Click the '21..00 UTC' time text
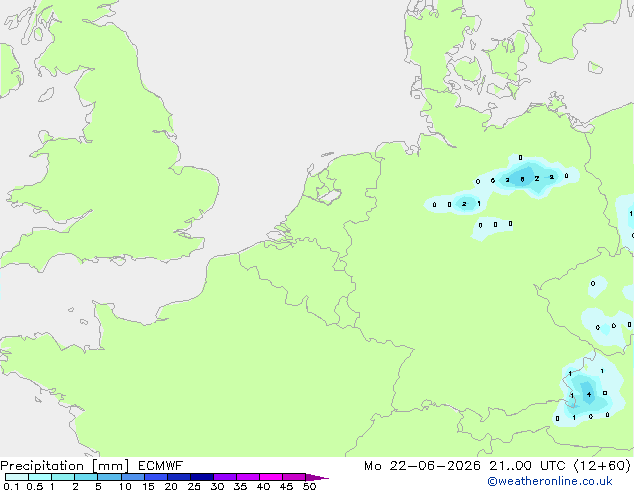The height and width of the screenshot is (490, 634). (527, 466)
